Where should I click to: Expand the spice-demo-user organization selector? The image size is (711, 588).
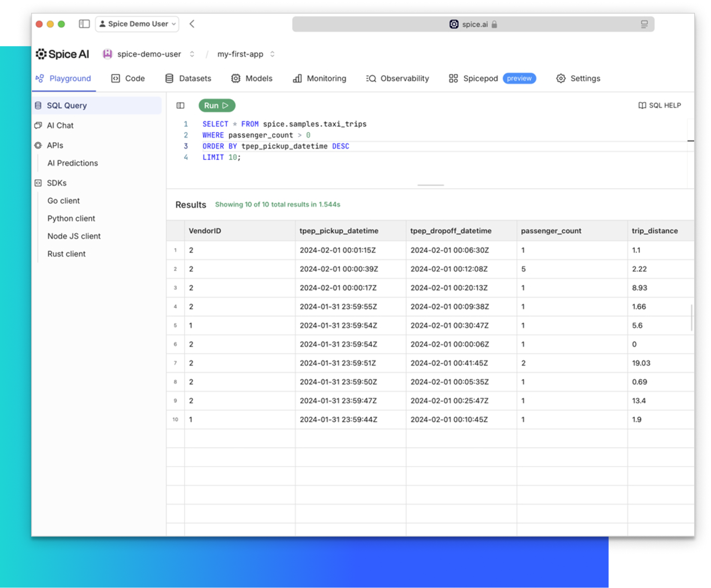pos(192,54)
